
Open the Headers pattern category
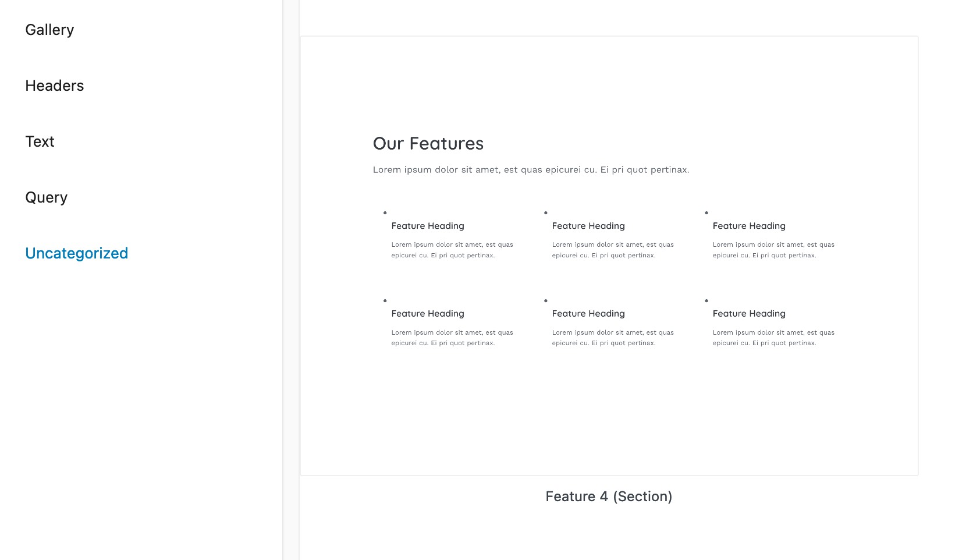coord(54,86)
